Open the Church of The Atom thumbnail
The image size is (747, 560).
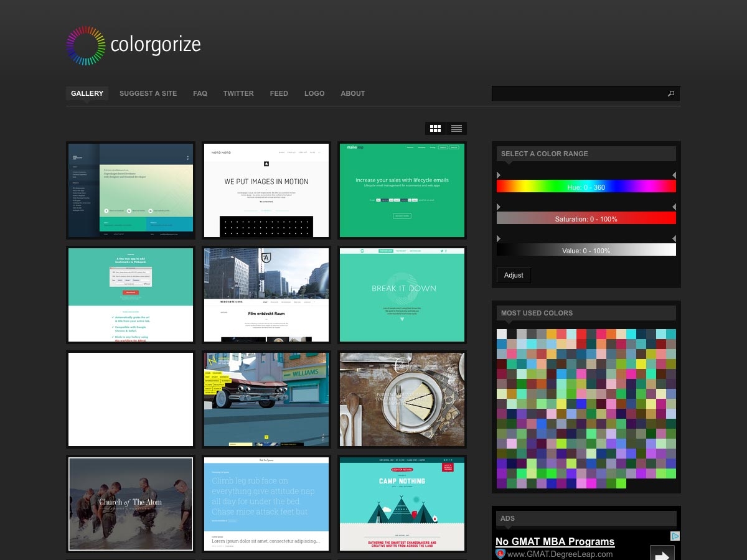tap(131, 504)
